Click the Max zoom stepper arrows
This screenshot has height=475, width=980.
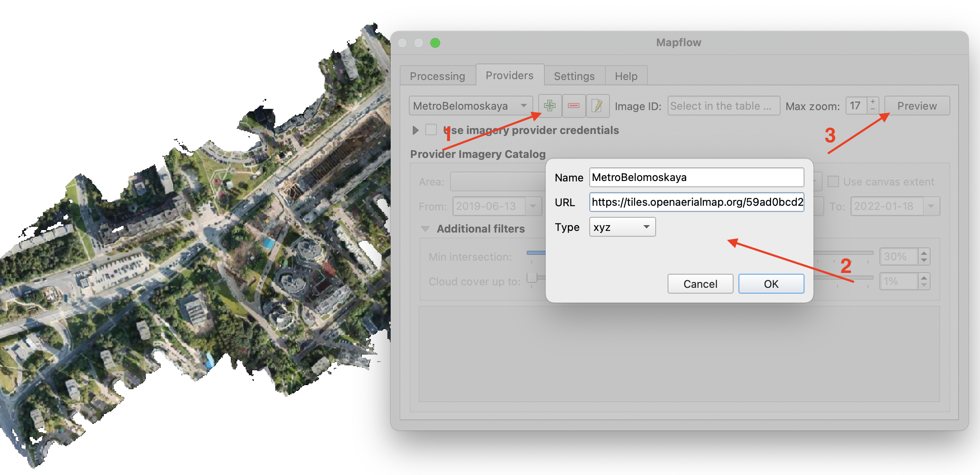click(x=872, y=106)
